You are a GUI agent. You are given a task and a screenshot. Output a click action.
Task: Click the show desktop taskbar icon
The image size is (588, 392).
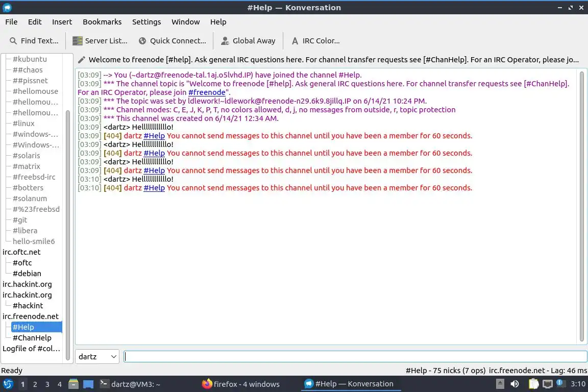[x=88, y=384]
